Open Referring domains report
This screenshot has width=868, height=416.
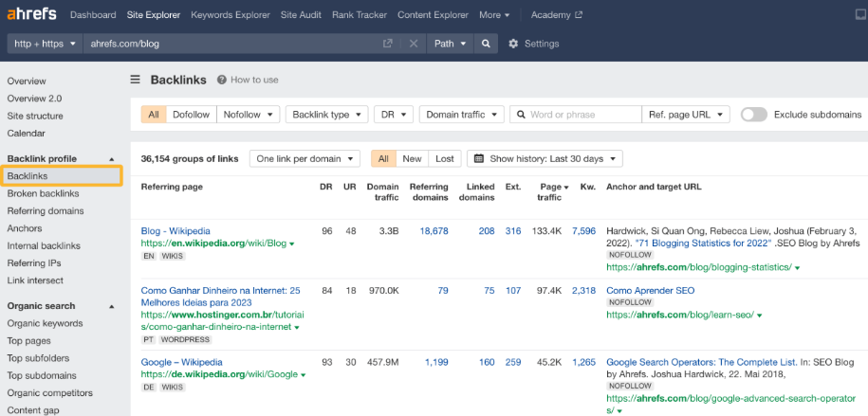pyautogui.click(x=46, y=210)
